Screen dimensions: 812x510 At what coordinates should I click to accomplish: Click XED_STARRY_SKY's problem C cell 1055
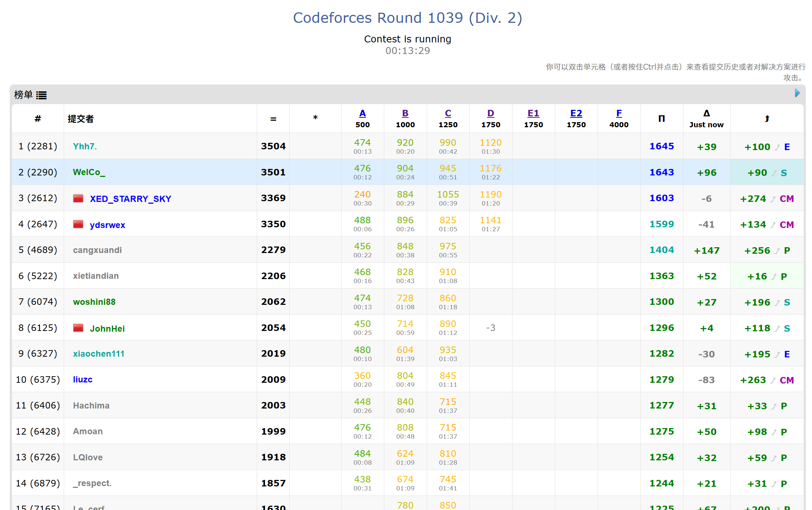pos(448,198)
